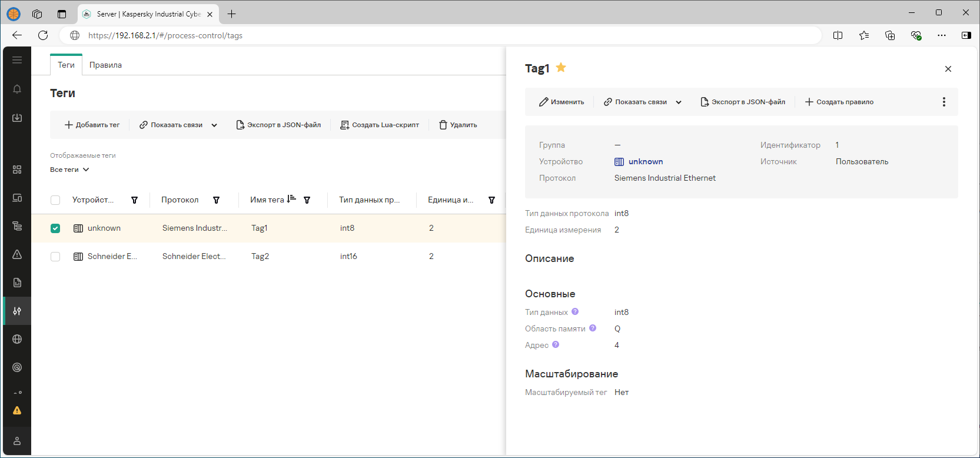Check the Tag2 row checkbox
This screenshot has height=458, width=980.
click(55, 257)
